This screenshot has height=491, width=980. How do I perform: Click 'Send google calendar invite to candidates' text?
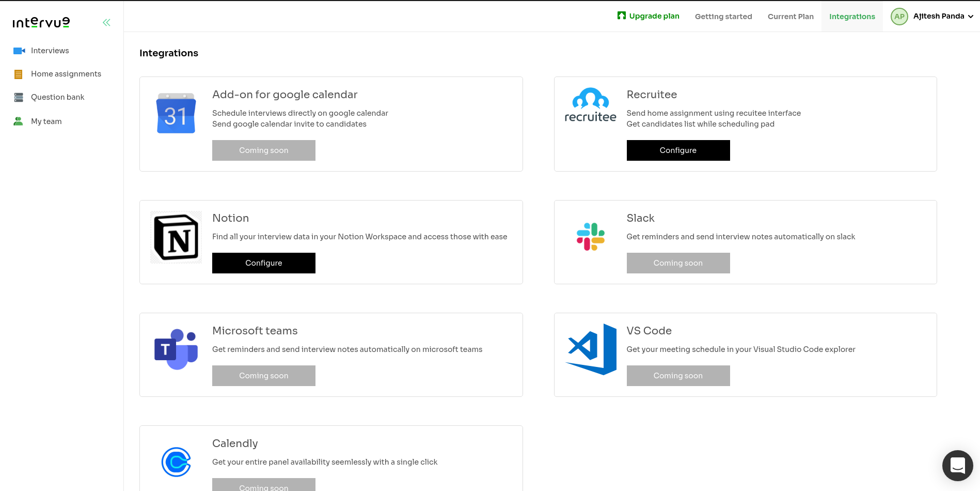tap(289, 124)
